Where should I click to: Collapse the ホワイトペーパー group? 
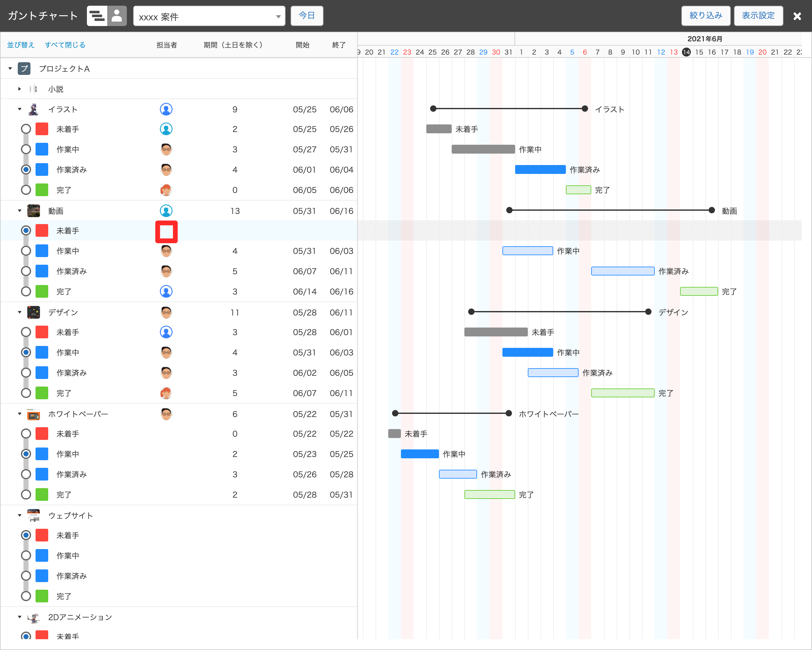tap(20, 414)
